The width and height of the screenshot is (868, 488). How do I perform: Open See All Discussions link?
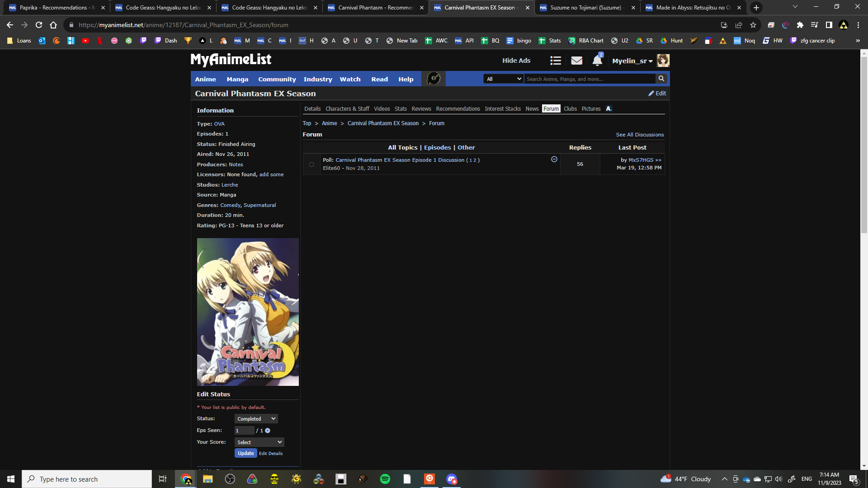tap(639, 135)
